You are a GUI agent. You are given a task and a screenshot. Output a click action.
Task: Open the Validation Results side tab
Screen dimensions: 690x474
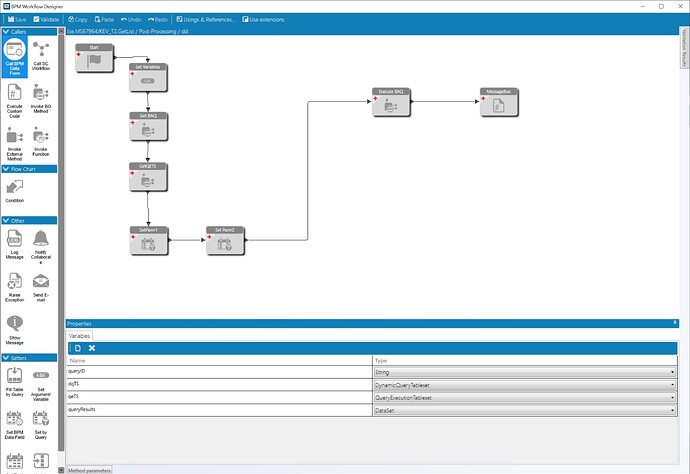(684, 48)
